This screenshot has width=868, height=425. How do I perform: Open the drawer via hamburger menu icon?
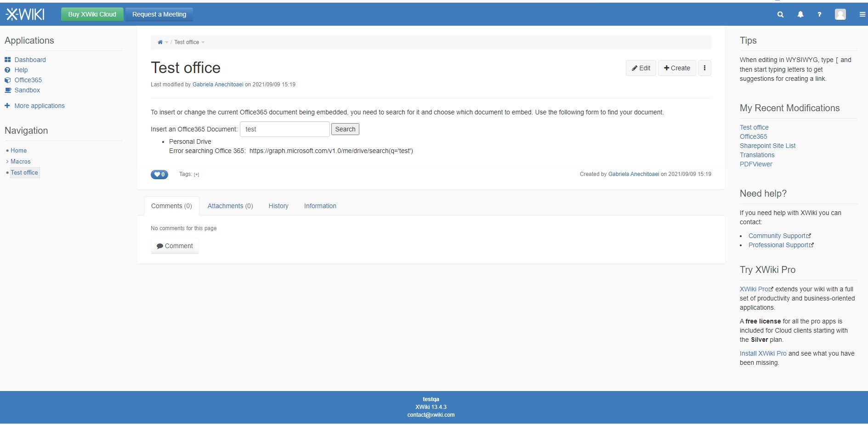coord(862,14)
